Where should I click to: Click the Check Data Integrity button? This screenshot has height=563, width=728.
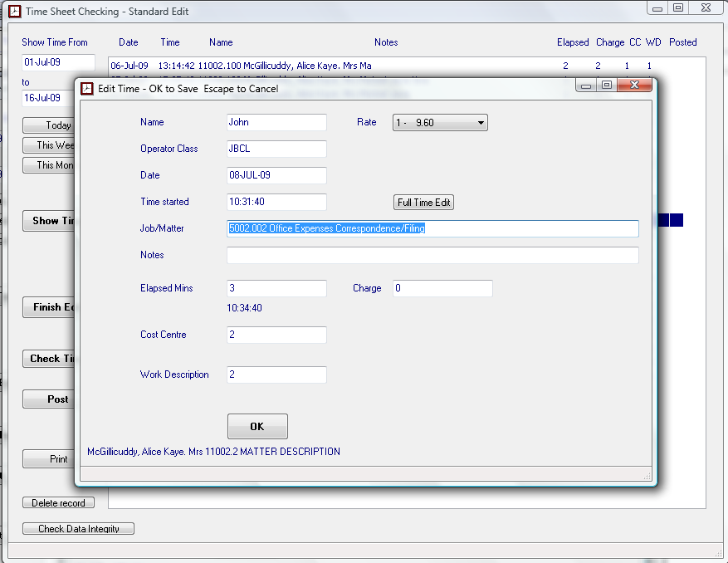click(79, 529)
